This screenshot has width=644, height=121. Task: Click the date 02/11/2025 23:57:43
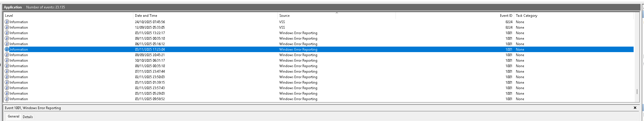click(150, 88)
